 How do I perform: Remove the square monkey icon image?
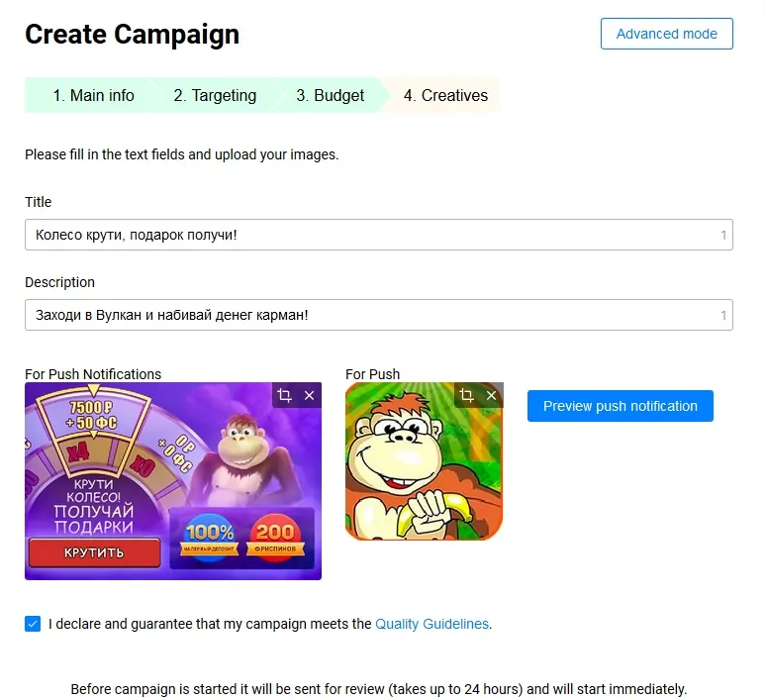pos(491,396)
